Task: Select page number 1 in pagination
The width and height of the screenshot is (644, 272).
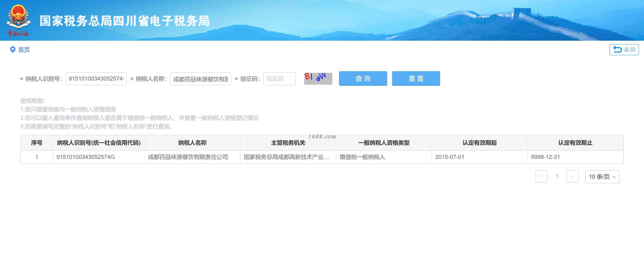Action: (557, 176)
